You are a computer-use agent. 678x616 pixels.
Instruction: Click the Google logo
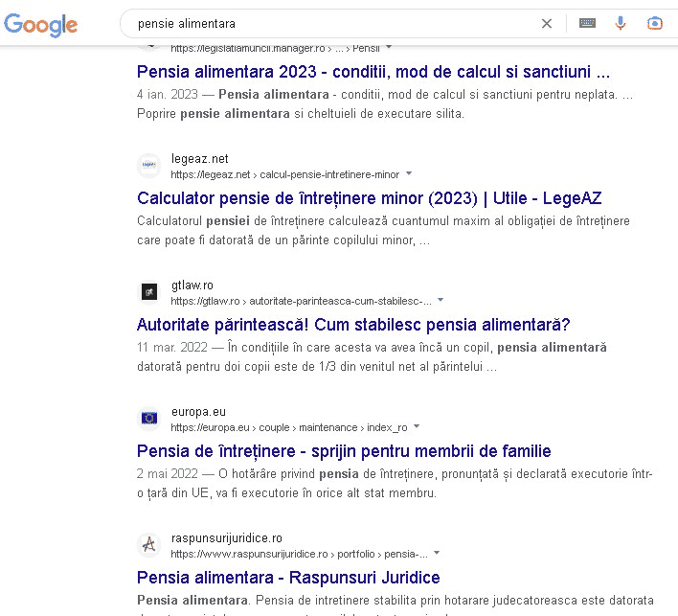coord(40,23)
